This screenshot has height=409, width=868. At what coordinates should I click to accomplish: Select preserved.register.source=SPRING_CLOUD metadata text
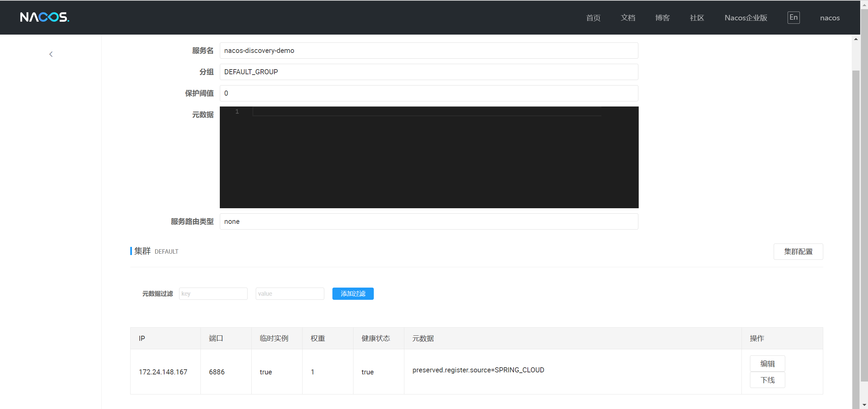[478, 370]
